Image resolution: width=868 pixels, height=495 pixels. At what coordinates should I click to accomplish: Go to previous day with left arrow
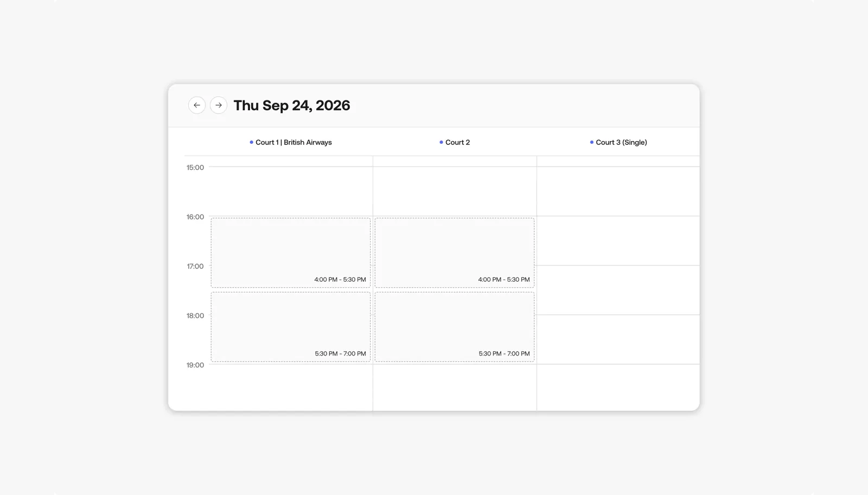197,105
